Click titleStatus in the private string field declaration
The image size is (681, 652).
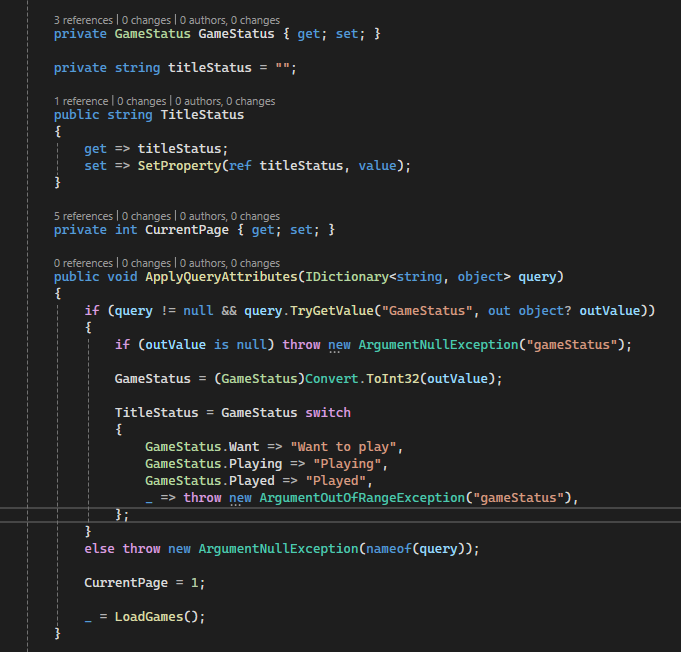point(210,68)
